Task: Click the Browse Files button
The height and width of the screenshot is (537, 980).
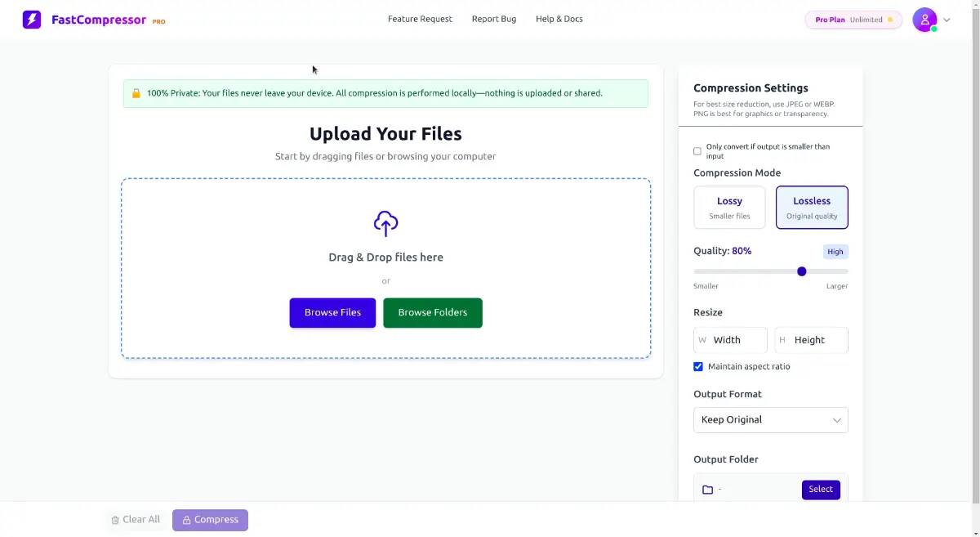Action: tap(332, 313)
